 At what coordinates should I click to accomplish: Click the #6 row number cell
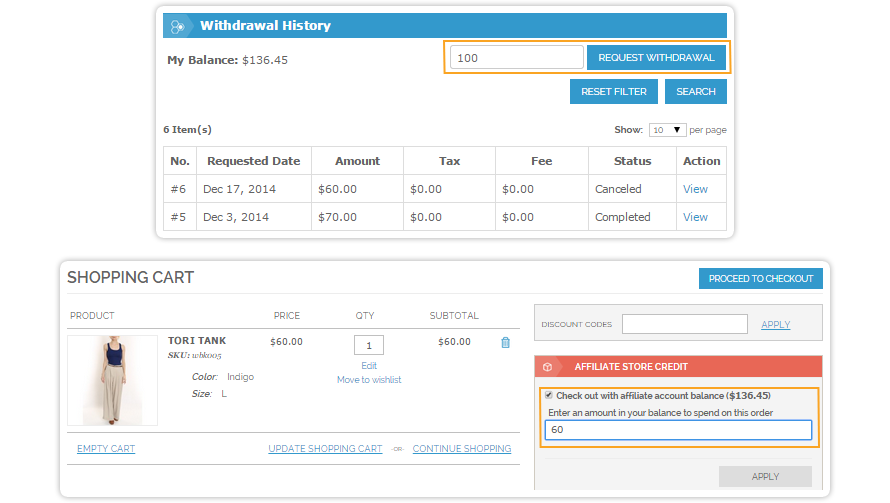(179, 189)
